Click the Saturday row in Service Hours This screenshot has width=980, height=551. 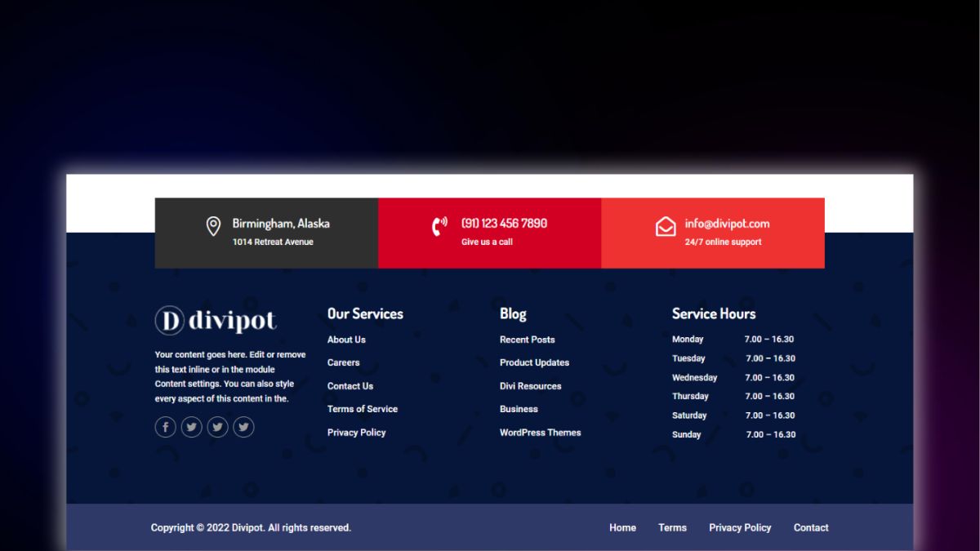coord(733,415)
